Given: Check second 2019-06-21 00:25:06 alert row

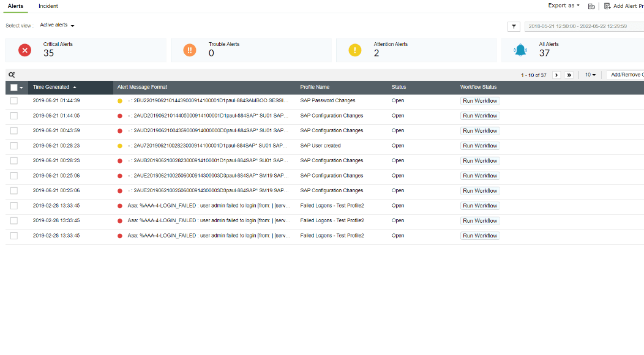Looking at the screenshot, I should point(14,190).
